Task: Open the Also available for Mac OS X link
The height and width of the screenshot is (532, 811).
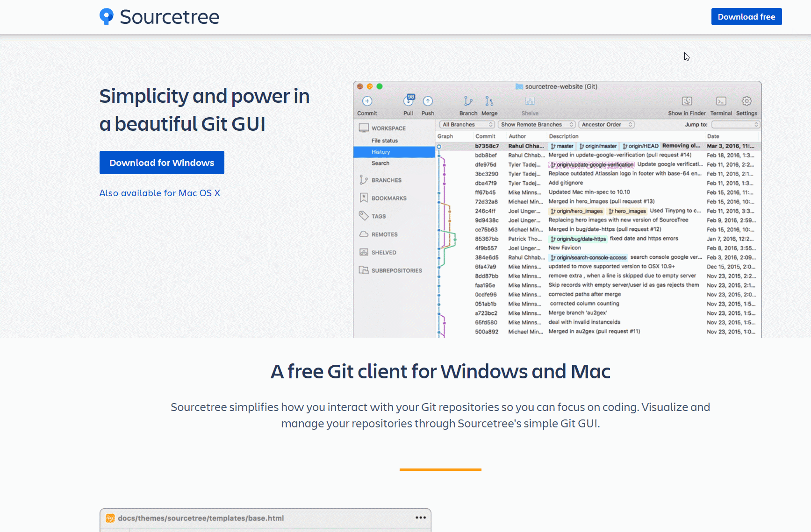Action: click(160, 193)
